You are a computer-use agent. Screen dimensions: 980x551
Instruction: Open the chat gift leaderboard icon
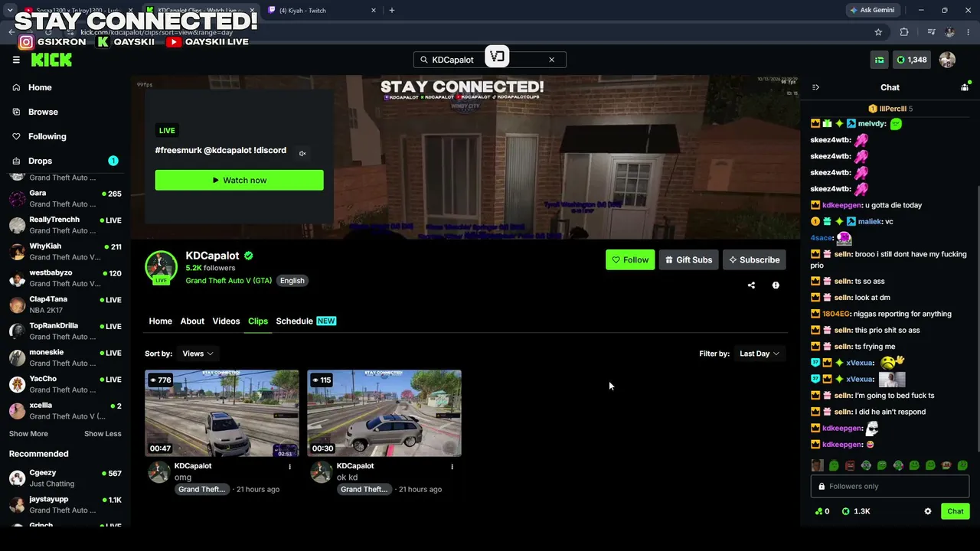click(964, 87)
